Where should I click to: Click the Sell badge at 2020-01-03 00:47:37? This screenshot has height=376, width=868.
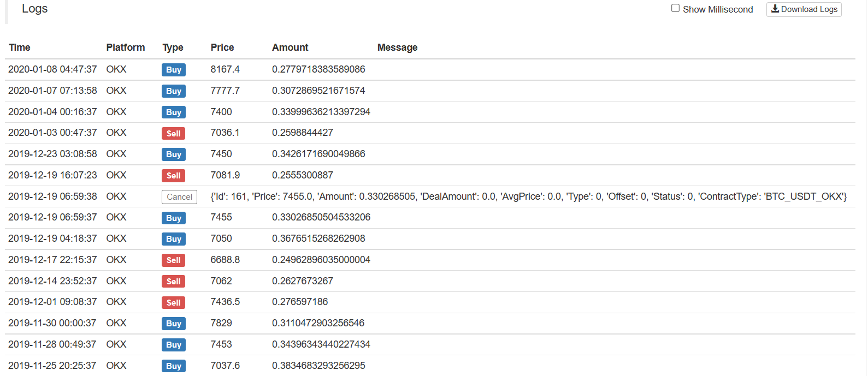coord(173,134)
